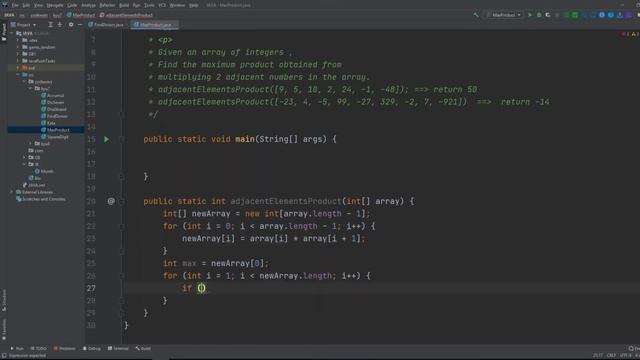Collapse the kyu7 package arrow
The width and height of the screenshot is (640, 360).
tap(30, 89)
